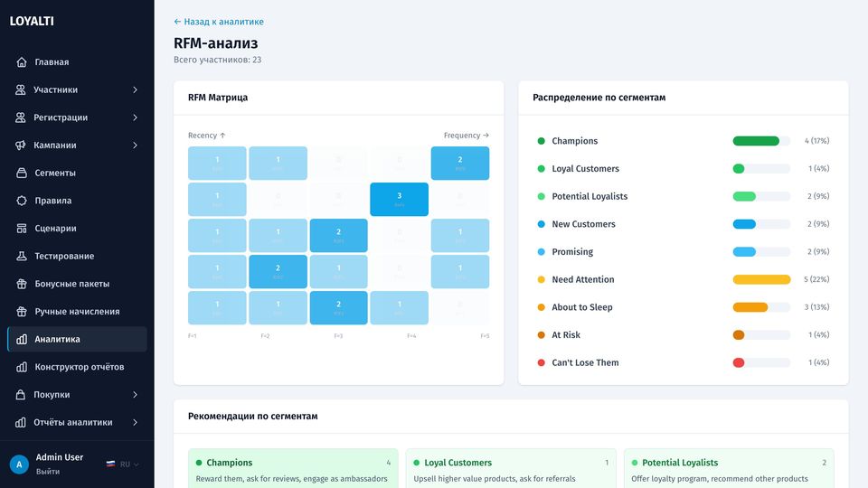Expand the Регистрации submenu chevron
Screen dimensions: 868x488
[135, 117]
